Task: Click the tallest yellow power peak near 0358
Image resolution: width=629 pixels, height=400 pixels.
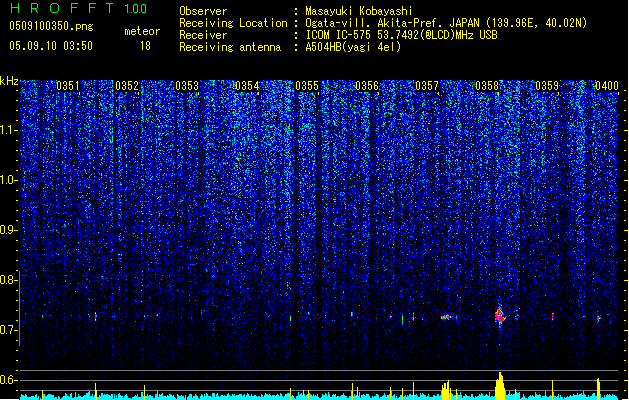Action: coord(500,386)
